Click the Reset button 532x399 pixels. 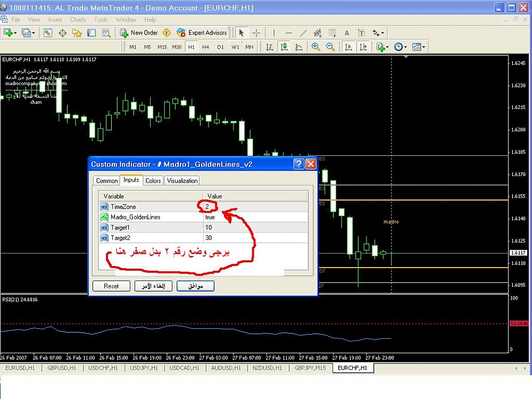pyautogui.click(x=111, y=286)
